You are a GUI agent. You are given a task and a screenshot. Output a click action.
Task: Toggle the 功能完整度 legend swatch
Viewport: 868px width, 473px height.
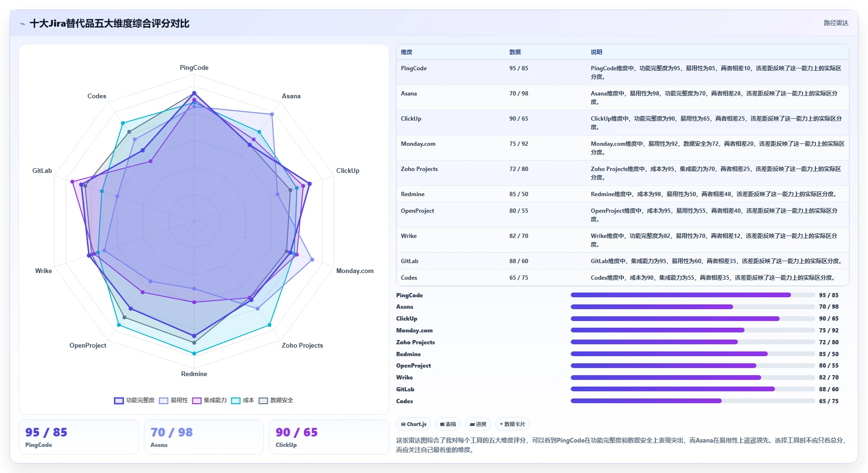pyautogui.click(x=119, y=401)
